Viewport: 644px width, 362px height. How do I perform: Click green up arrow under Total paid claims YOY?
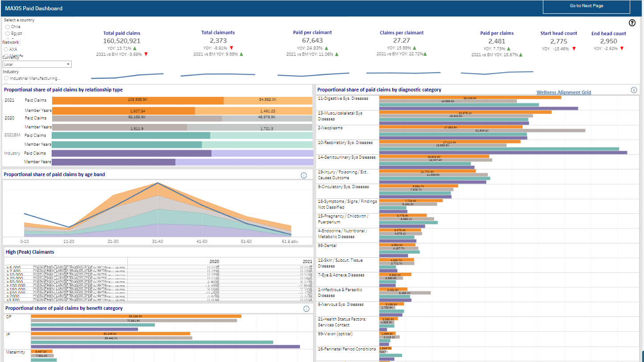point(135,48)
